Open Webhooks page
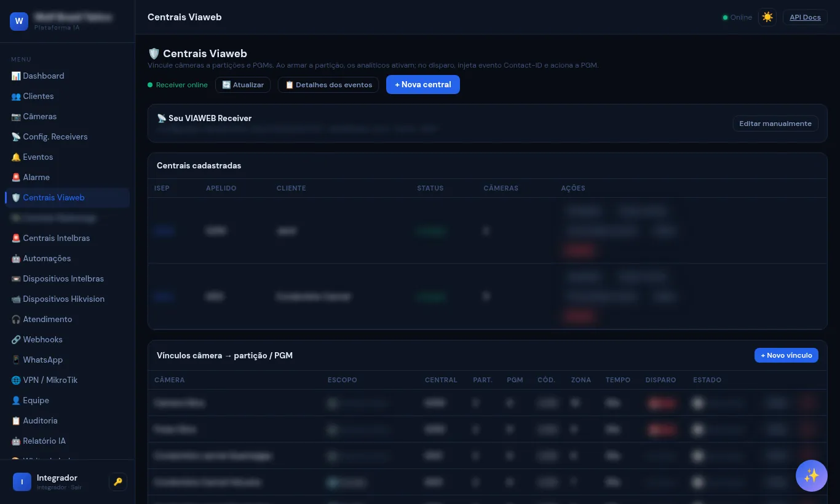The width and height of the screenshot is (840, 504). 68,339
